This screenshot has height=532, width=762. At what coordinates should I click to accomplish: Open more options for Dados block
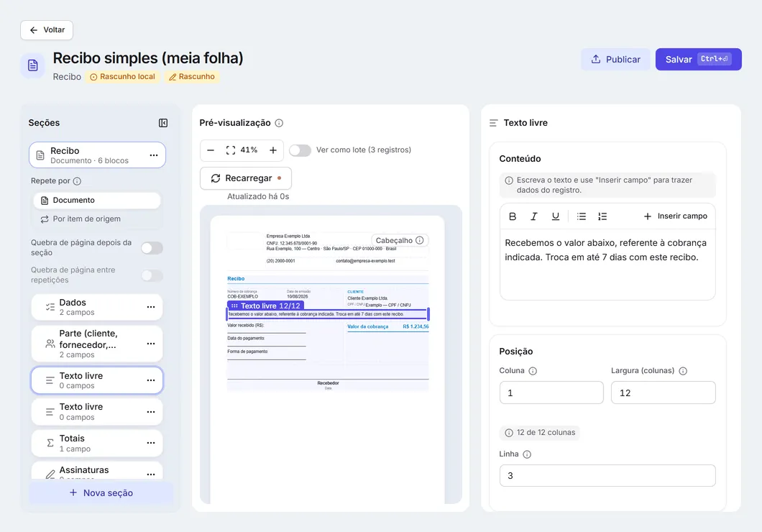coord(151,307)
